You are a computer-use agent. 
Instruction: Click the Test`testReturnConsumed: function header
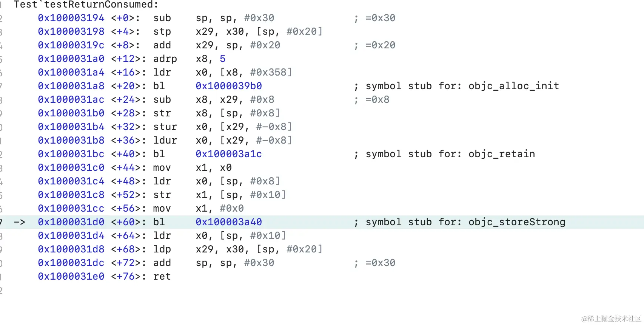[x=86, y=5]
